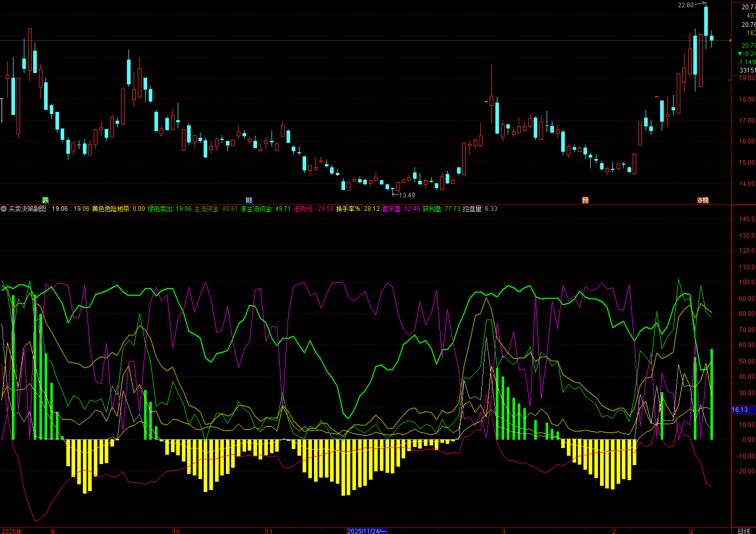Click the 套牢盘: 52.46 readout
Viewport: 756px width, 534px height.
point(401,209)
